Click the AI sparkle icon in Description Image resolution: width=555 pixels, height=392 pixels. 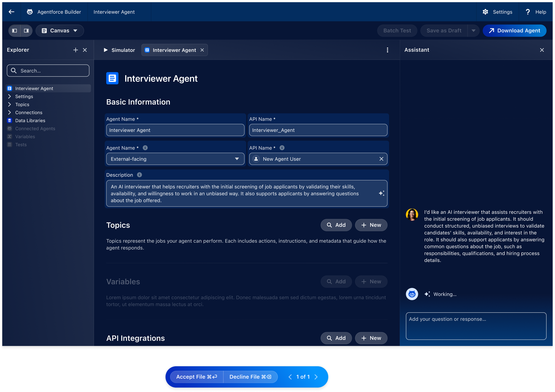point(381,193)
